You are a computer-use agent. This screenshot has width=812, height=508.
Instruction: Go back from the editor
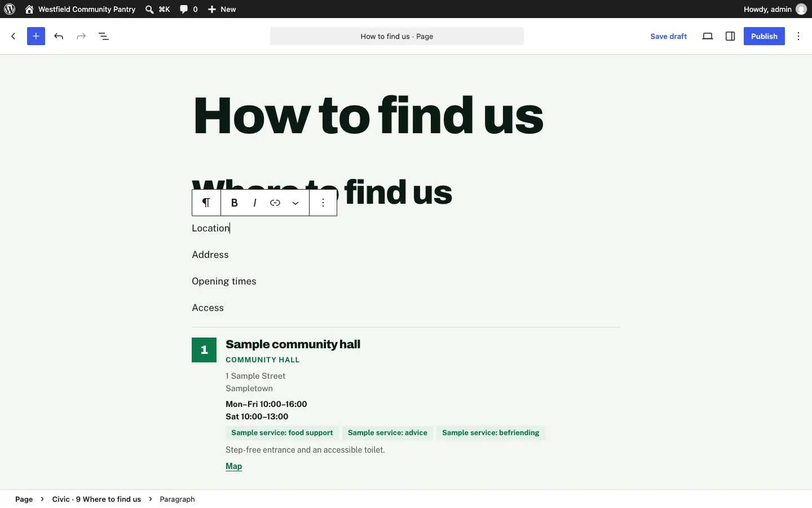point(14,36)
